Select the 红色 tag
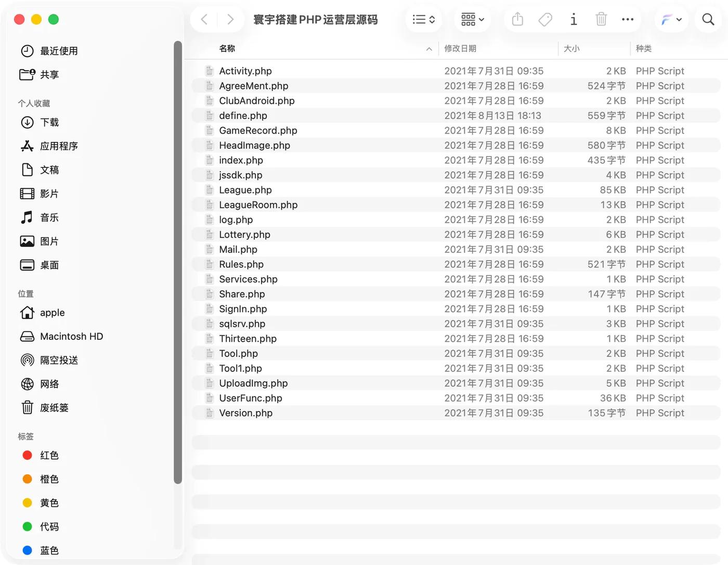Viewport: 728px width, 565px height. point(41,456)
